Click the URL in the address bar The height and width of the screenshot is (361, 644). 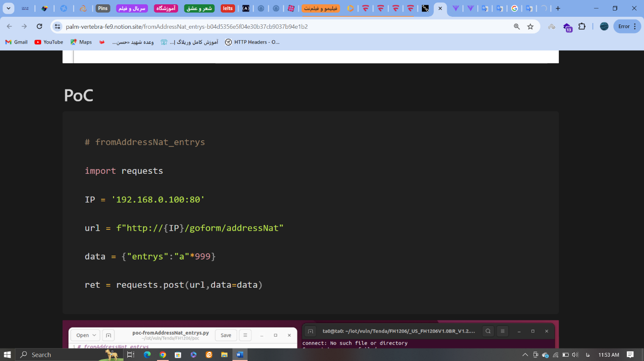pos(187,27)
